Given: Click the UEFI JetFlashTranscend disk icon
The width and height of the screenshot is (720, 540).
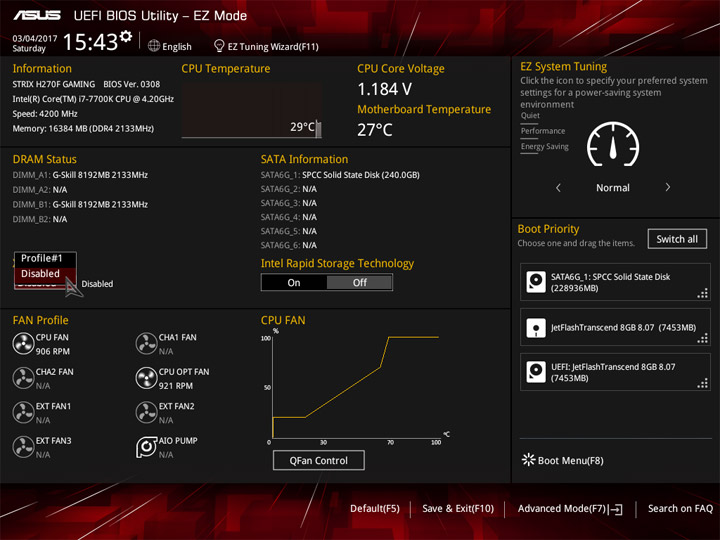Looking at the screenshot, I should point(536,372).
